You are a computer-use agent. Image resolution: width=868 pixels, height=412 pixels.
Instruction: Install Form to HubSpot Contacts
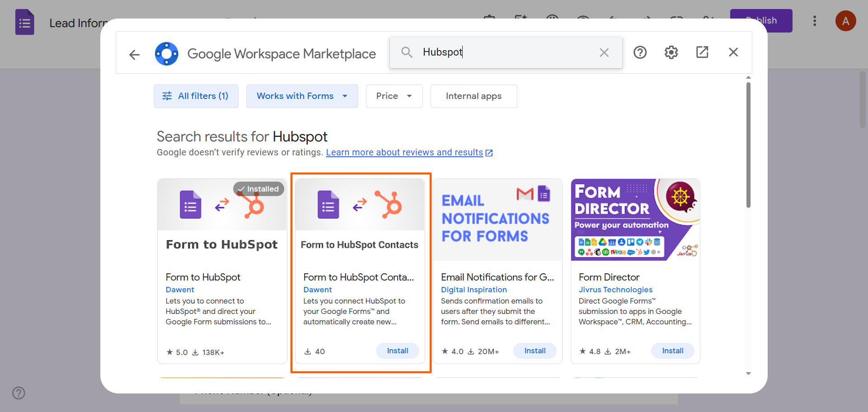coord(398,351)
